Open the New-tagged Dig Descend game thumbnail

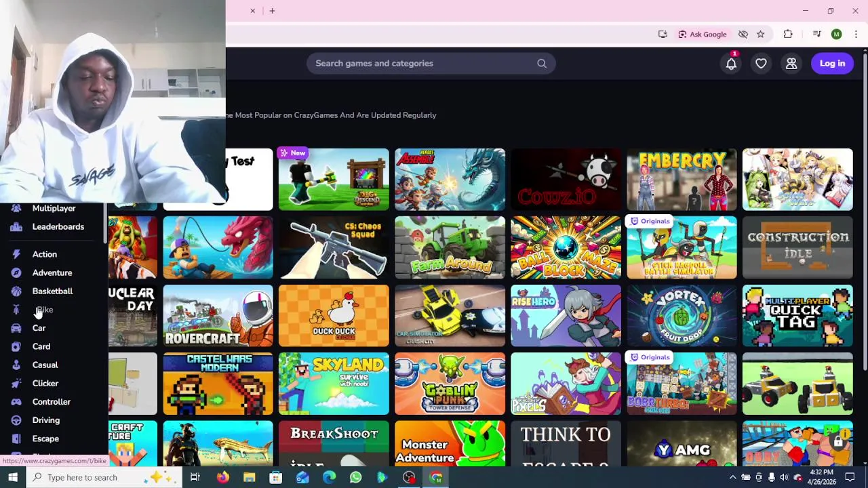(334, 180)
